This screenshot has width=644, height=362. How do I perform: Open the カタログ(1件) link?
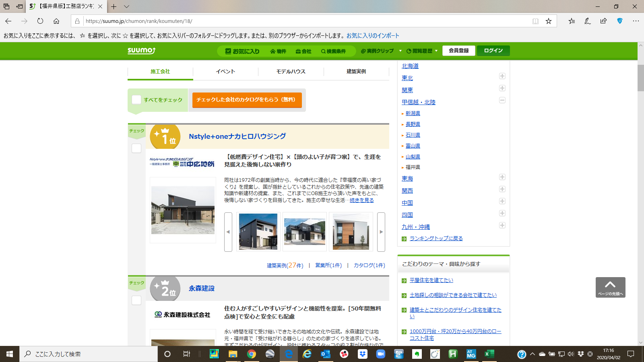[x=369, y=265]
